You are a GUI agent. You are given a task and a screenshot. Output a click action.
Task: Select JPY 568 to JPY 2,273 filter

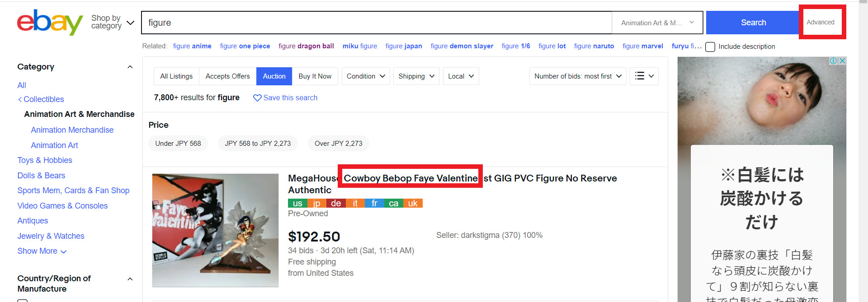click(258, 144)
